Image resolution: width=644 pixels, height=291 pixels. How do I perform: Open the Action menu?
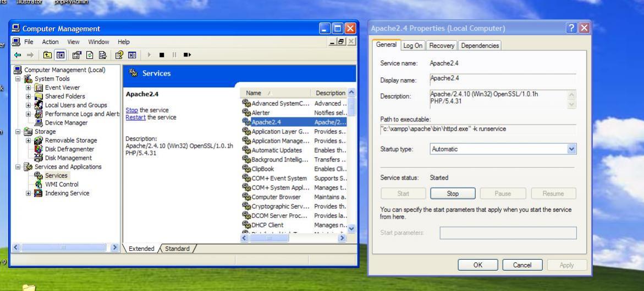pyautogui.click(x=50, y=42)
